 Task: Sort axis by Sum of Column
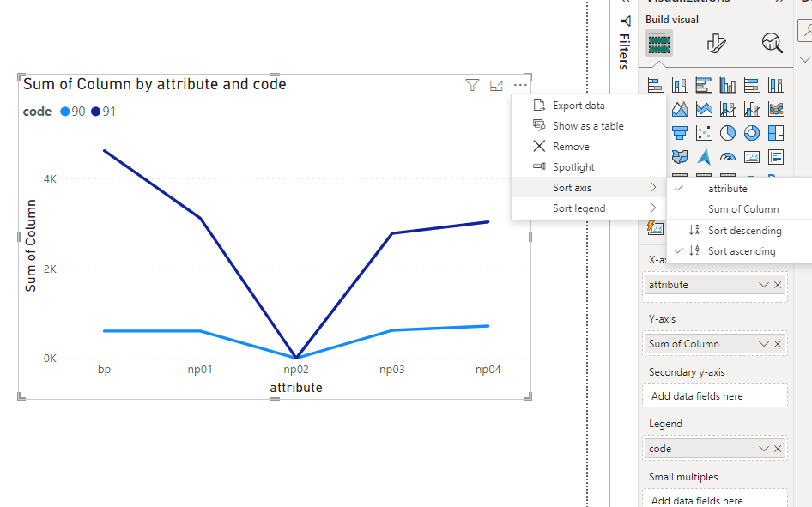click(x=740, y=209)
